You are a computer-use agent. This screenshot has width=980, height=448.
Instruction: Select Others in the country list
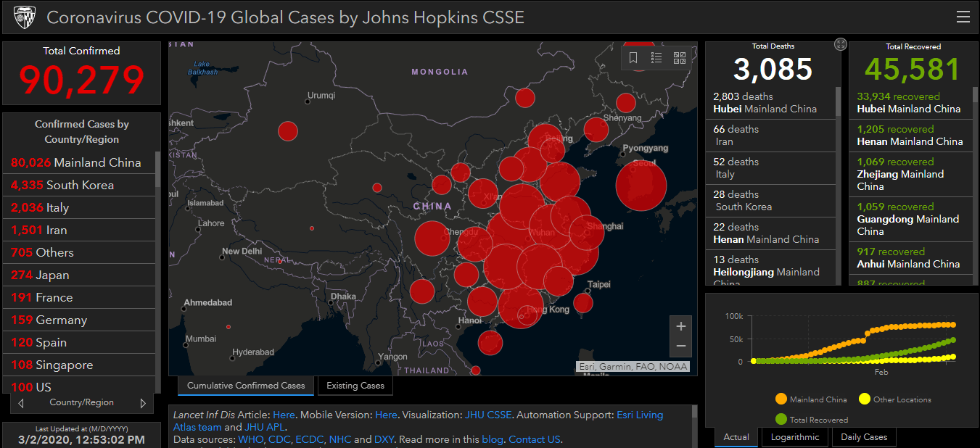pos(79,253)
